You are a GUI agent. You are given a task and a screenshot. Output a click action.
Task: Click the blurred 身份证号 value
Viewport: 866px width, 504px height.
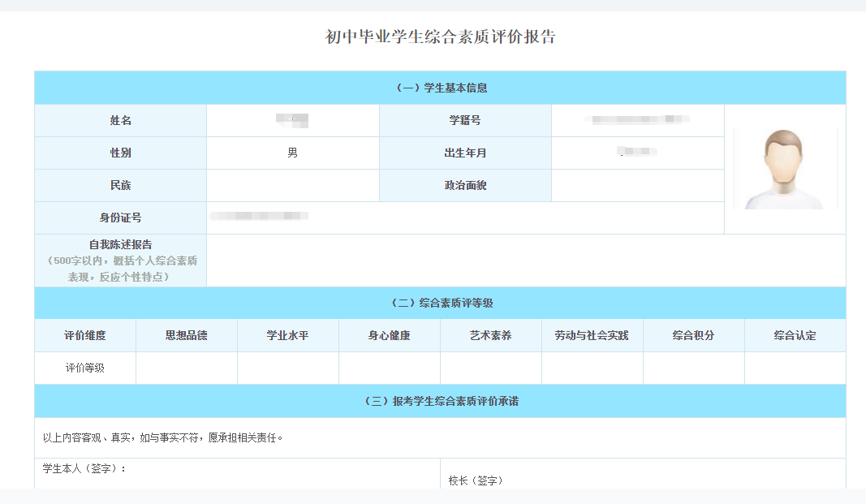click(260, 217)
